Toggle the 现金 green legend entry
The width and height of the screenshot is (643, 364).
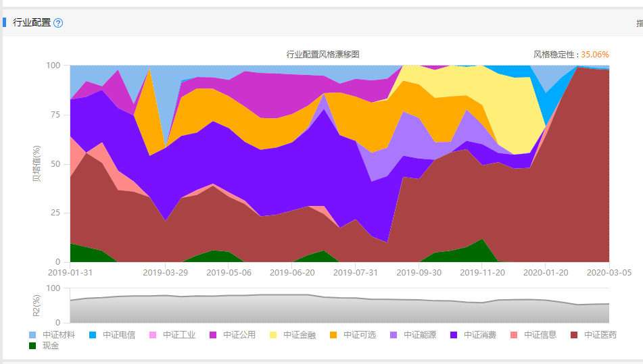(44, 346)
